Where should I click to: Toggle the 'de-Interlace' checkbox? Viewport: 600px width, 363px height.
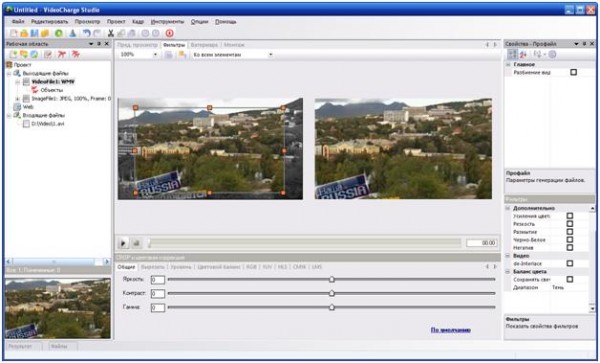click(570, 263)
